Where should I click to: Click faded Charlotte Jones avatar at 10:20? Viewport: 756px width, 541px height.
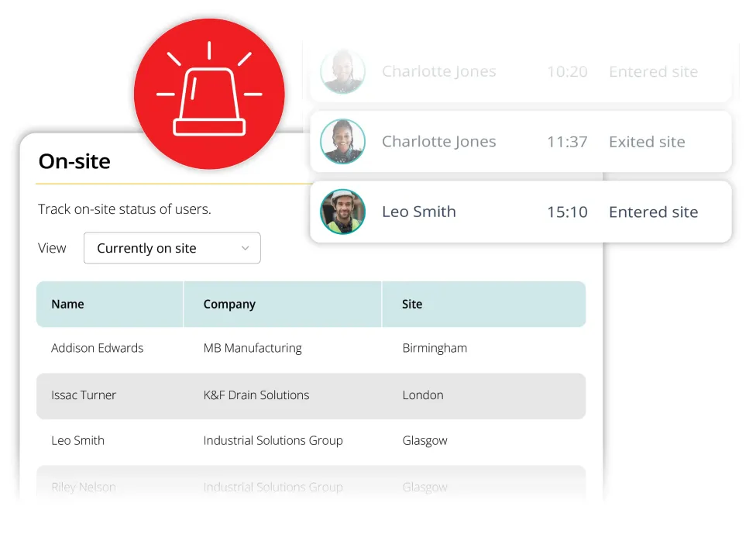(343, 71)
